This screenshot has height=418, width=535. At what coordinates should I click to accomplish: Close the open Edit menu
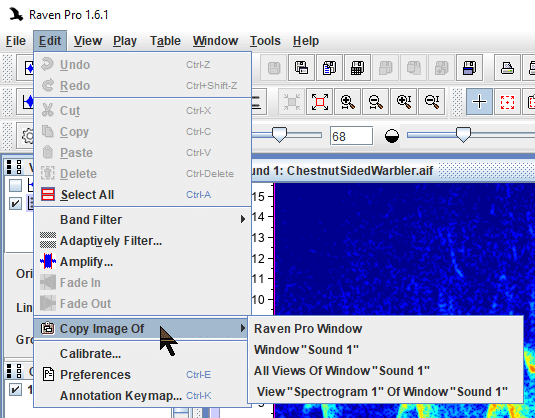50,41
